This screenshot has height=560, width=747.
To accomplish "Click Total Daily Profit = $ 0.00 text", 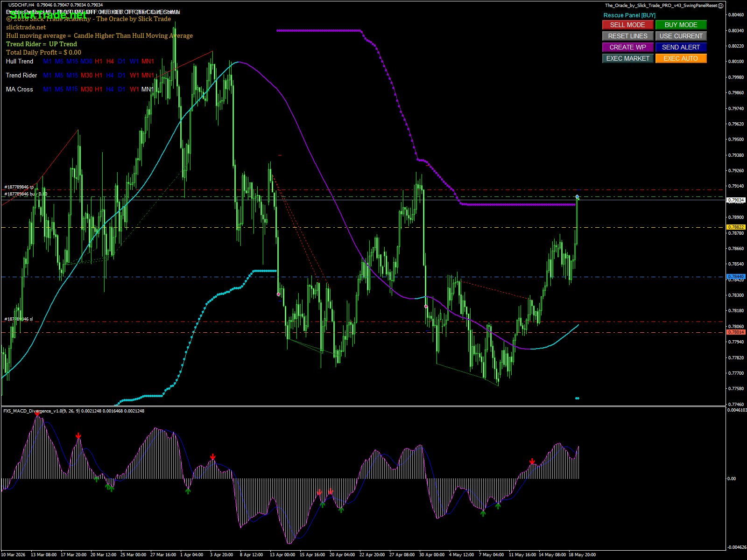I will (43, 52).
